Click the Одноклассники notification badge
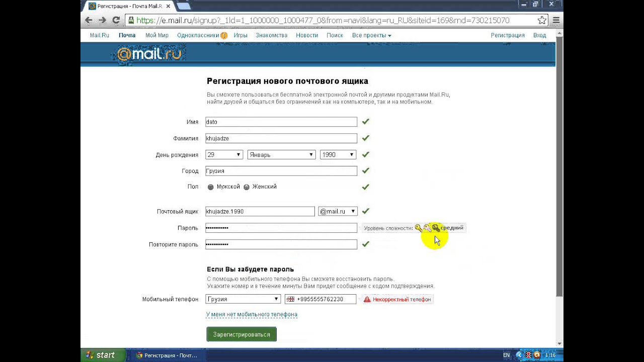Image resolution: width=644 pixels, height=362 pixels. tap(224, 36)
